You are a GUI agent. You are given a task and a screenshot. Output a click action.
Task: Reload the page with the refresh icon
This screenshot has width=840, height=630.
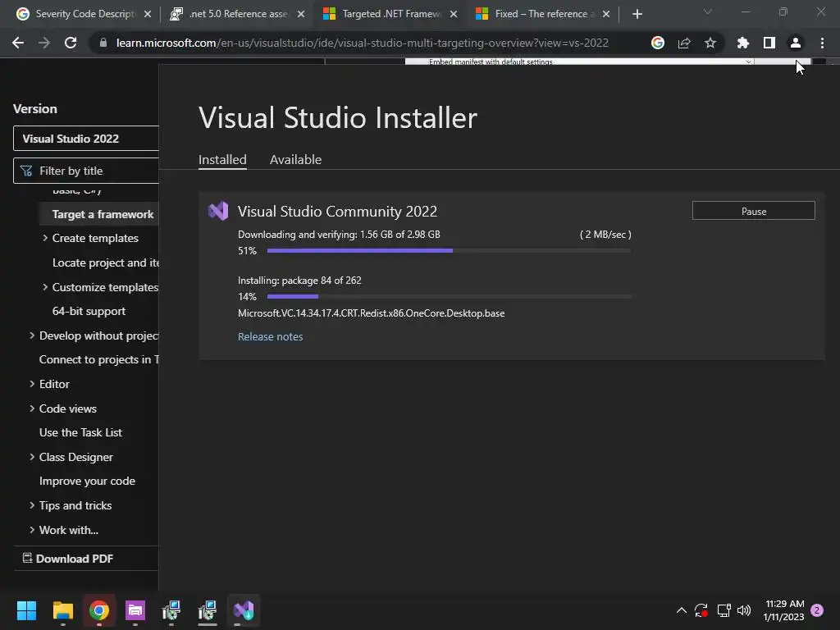click(71, 43)
